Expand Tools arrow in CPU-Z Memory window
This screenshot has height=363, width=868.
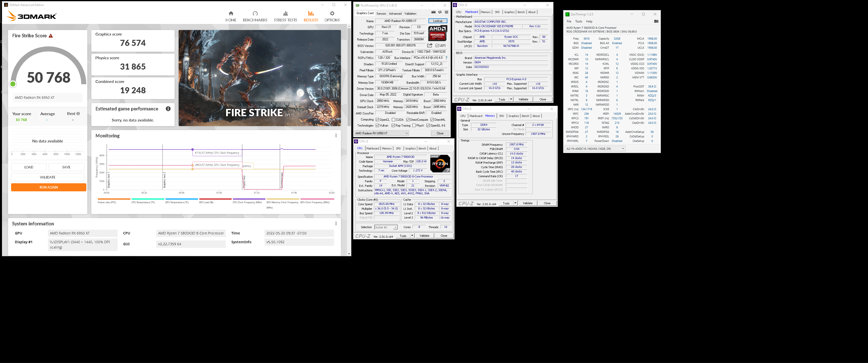[515, 203]
